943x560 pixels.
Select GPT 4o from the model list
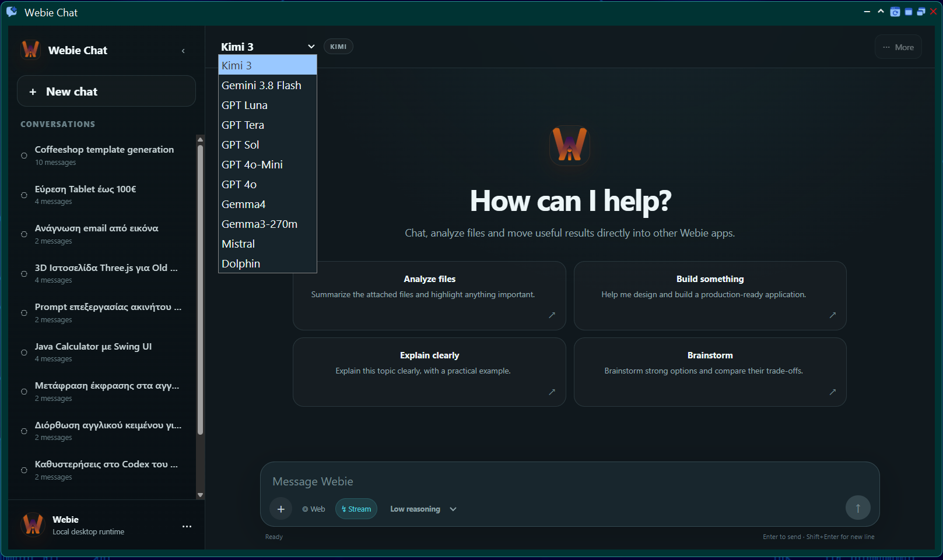click(x=268, y=184)
